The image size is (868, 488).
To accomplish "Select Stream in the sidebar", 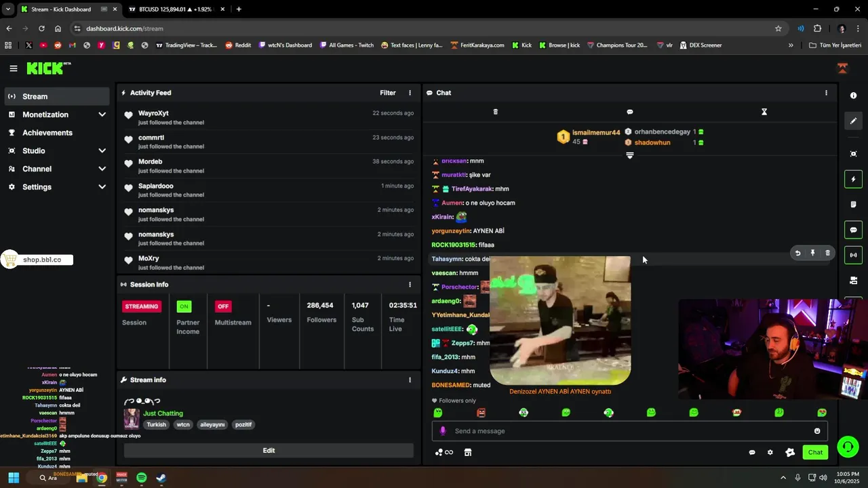I will point(57,96).
